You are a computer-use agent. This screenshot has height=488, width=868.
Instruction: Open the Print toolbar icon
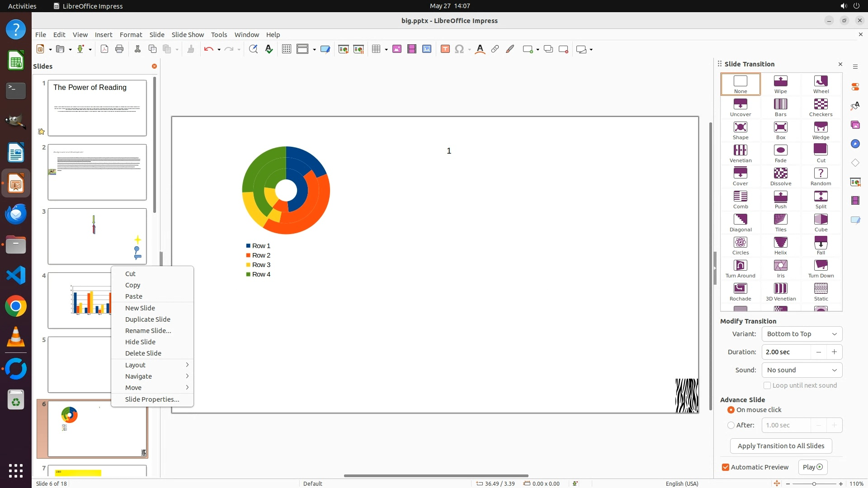[119, 49]
